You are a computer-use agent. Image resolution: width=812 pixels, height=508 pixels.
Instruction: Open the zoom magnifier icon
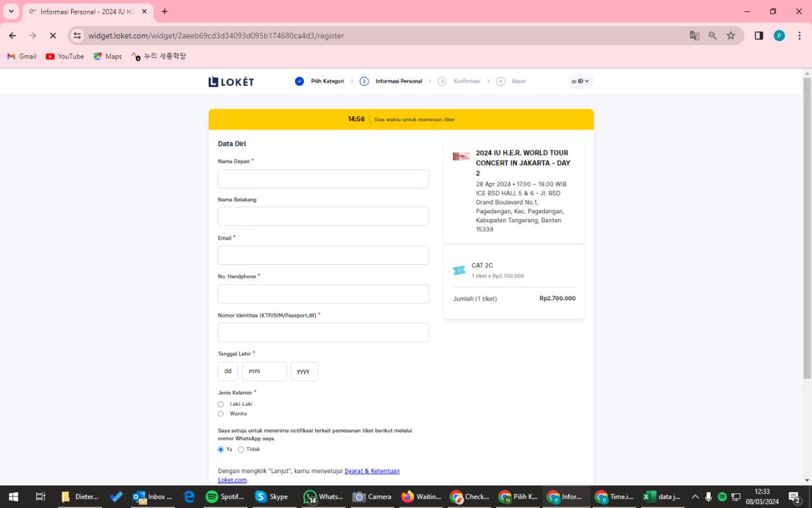click(x=713, y=36)
